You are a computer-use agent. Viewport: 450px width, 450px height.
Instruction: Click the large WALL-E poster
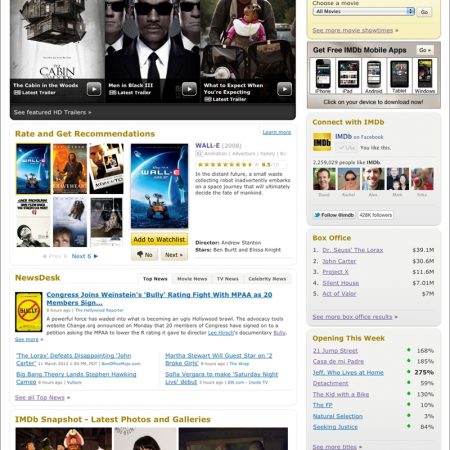click(159, 186)
